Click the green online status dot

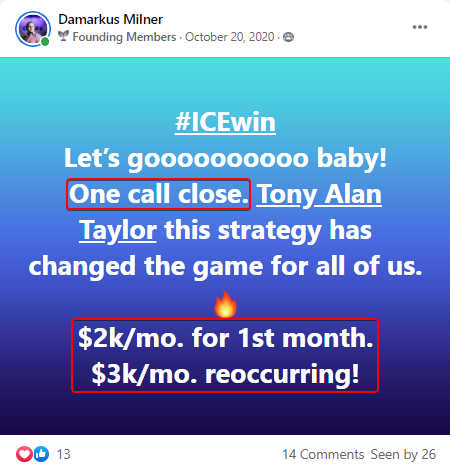[45, 42]
